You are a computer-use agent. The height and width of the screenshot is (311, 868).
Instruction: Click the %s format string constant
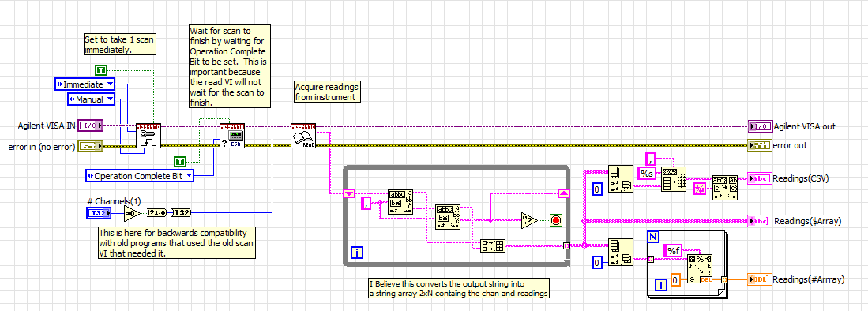coord(647,173)
